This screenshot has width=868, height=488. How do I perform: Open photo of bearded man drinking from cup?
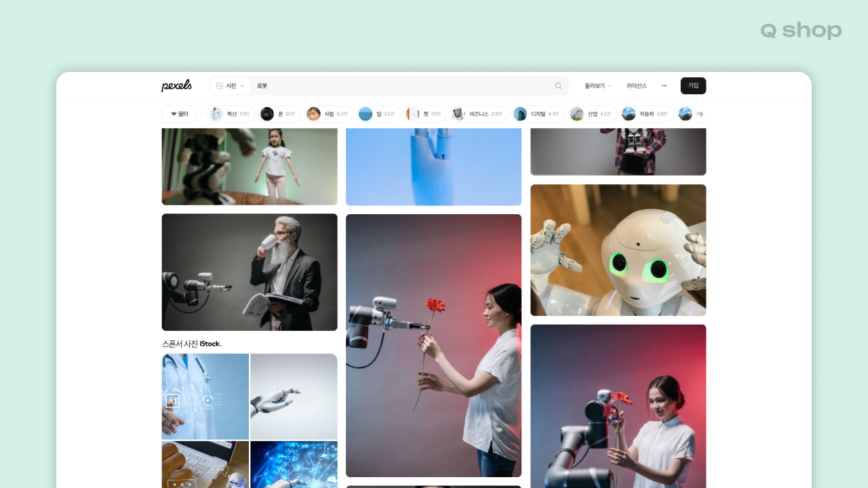[x=250, y=272]
